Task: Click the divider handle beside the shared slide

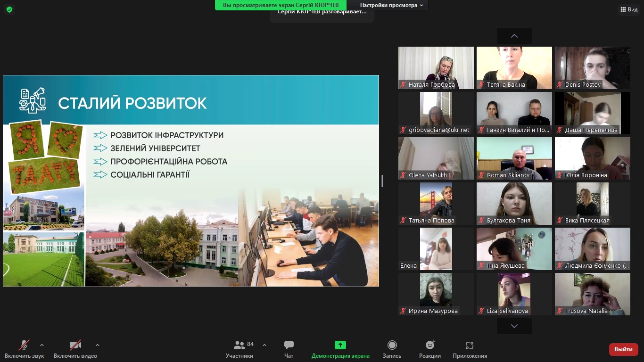Action: point(382,181)
